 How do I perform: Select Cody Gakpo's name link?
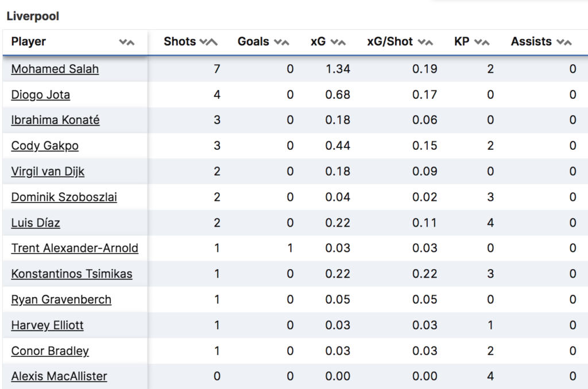pos(45,146)
